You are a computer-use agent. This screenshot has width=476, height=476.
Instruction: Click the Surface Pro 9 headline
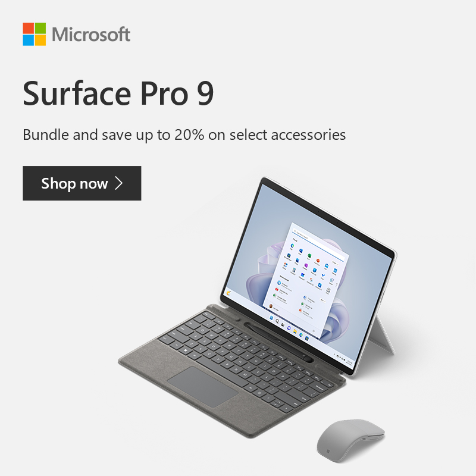(118, 93)
